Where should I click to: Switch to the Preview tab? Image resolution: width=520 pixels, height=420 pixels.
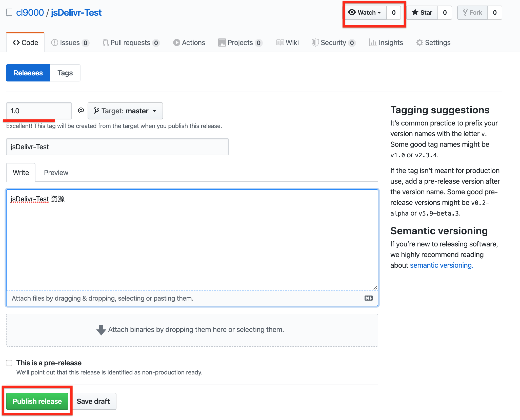point(56,173)
